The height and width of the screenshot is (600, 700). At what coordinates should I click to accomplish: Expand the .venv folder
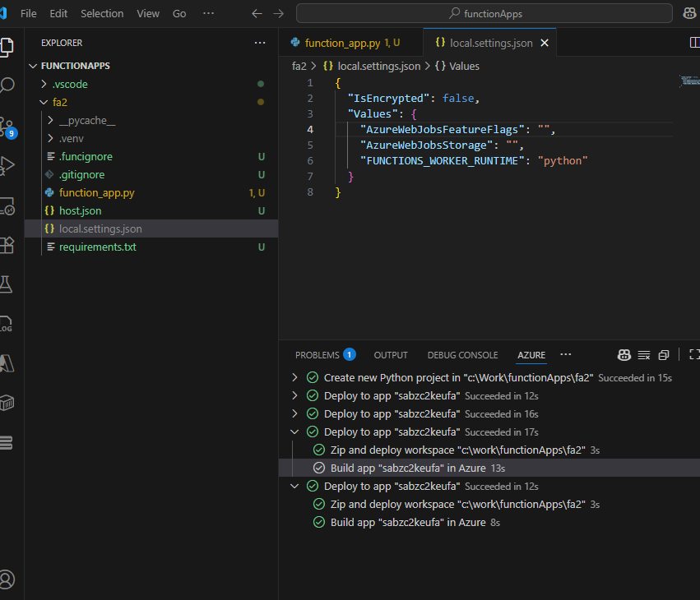click(50, 138)
